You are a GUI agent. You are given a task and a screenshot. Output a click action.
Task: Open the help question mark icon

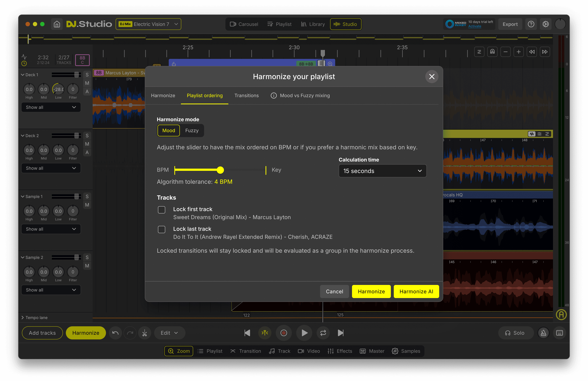[x=531, y=24]
